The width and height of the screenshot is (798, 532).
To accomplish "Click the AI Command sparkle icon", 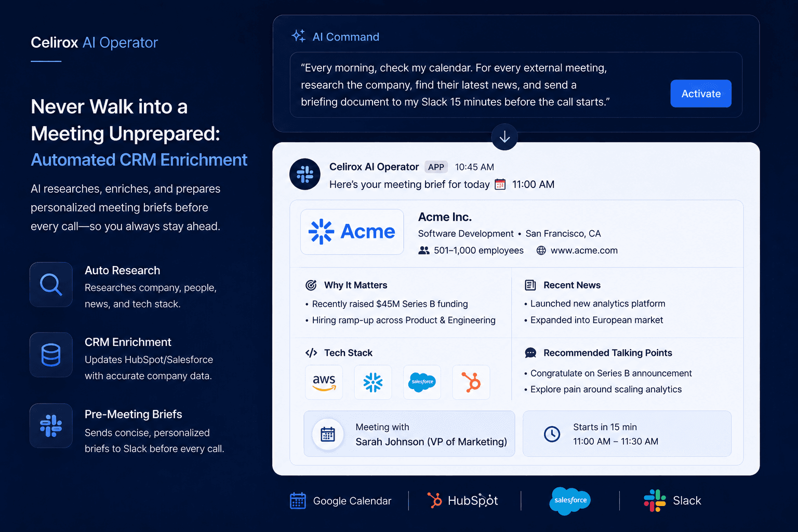I will 298,36.
